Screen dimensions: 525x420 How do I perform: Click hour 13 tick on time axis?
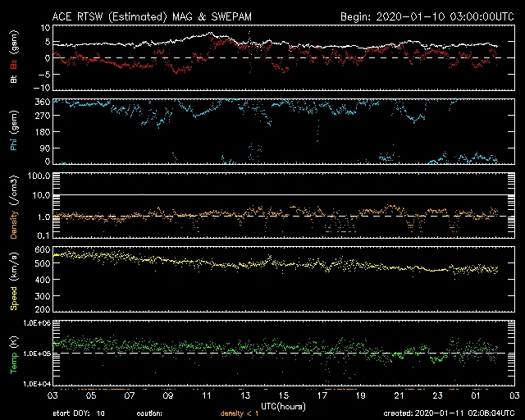pos(245,395)
